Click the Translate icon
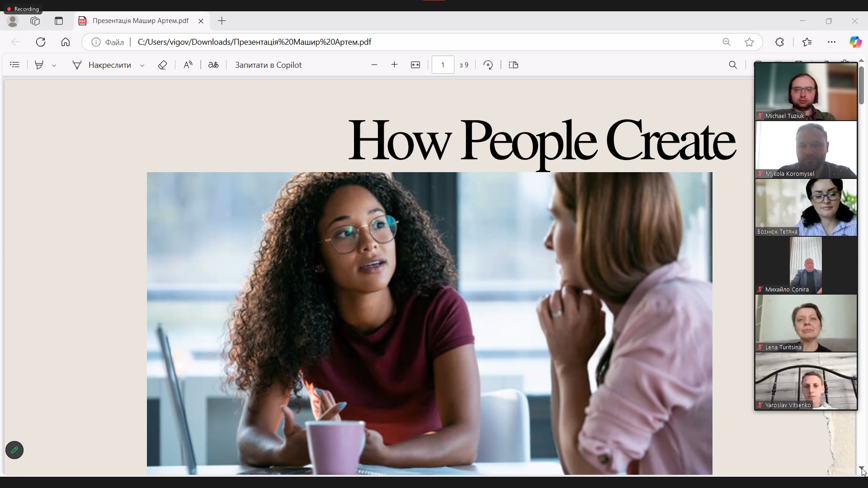Viewport: 868px width, 488px height. [x=213, y=65]
